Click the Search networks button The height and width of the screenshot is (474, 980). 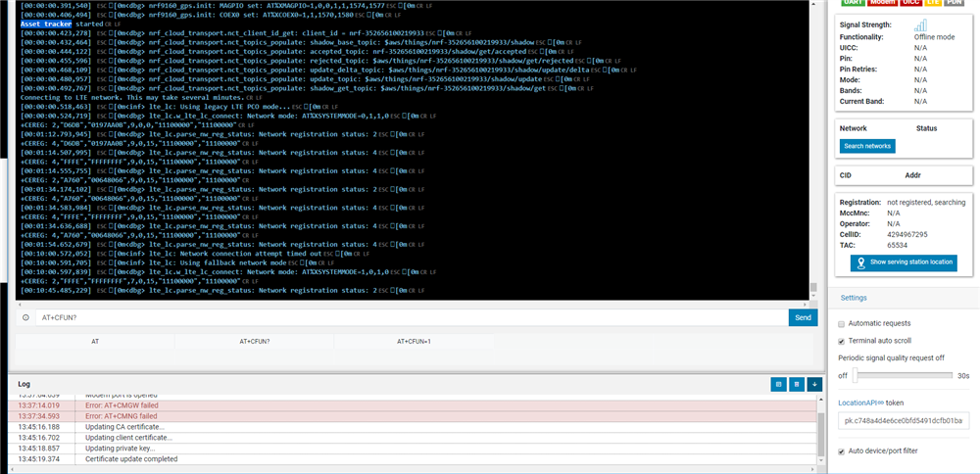[x=867, y=146]
